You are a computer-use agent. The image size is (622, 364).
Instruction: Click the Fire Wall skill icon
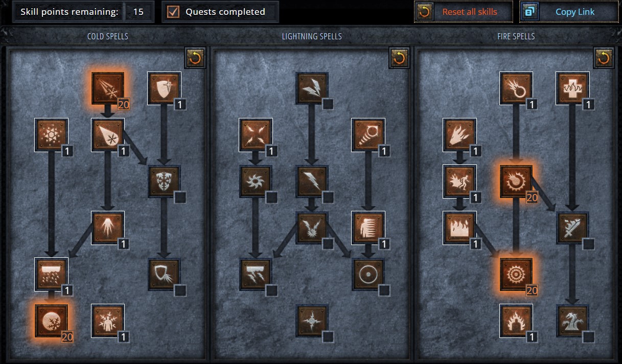pos(460,228)
